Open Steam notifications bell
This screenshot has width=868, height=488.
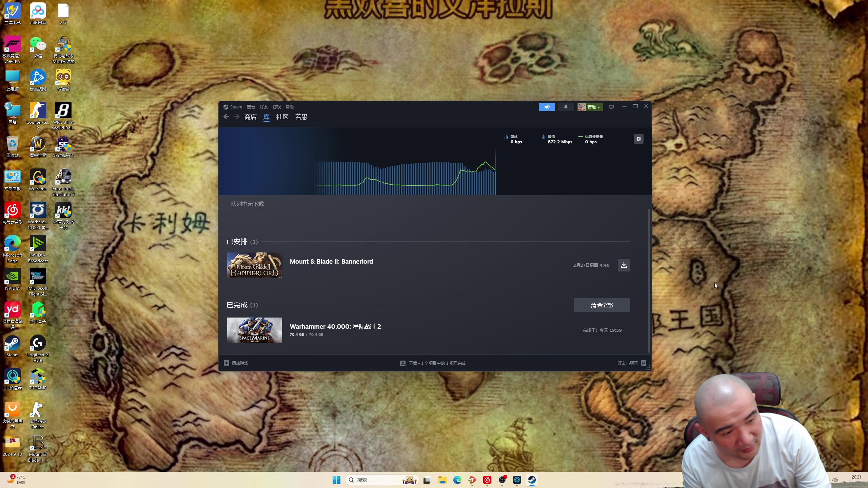pos(566,107)
